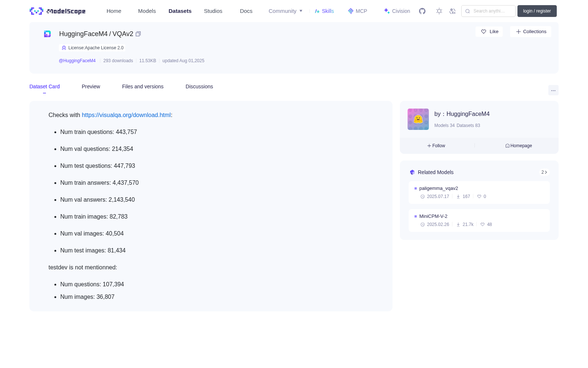Open the HuggingFaceM4 Homepage

tap(519, 146)
